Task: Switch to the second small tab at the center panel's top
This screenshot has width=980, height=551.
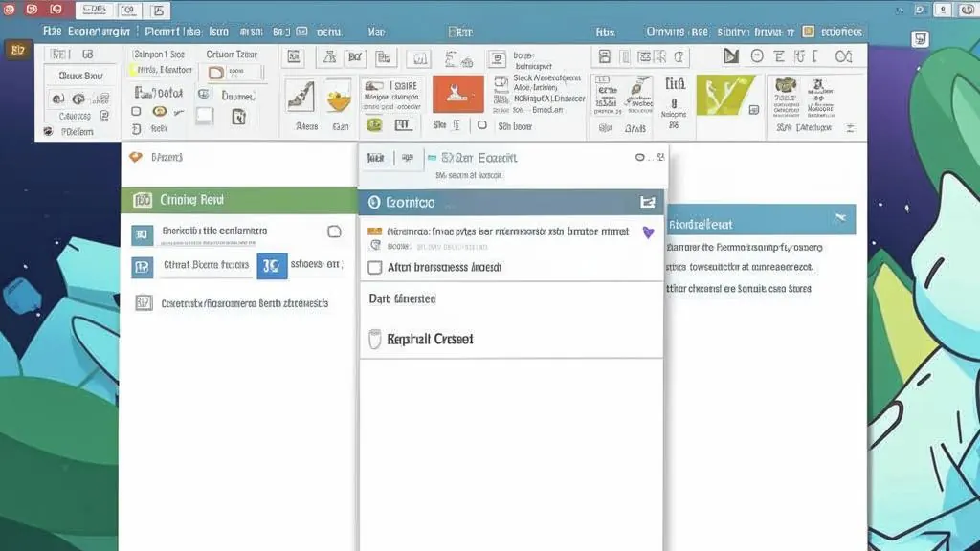Action: pyautogui.click(x=408, y=158)
